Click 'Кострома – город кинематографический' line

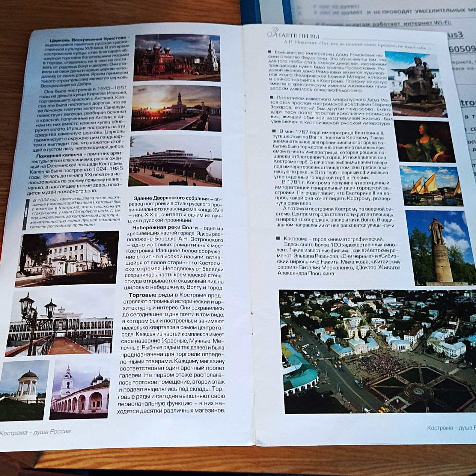click(334, 239)
